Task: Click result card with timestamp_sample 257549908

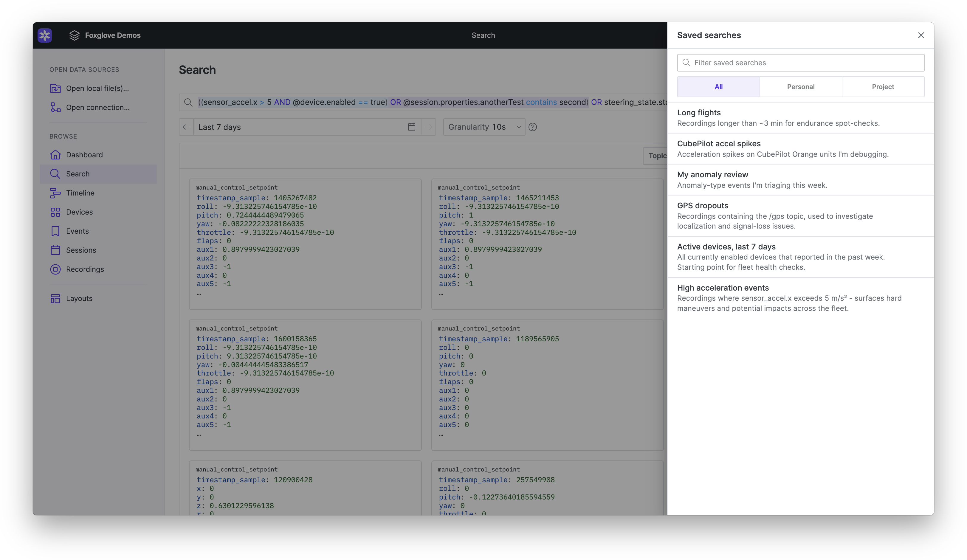Action: coord(547,488)
